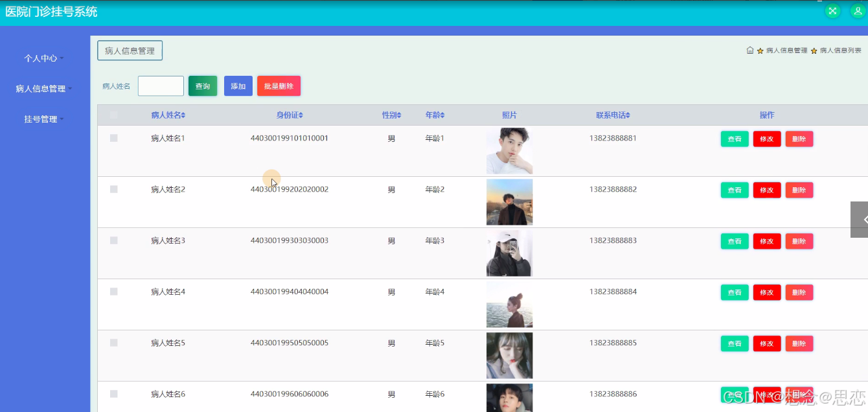
Task: Sort by 联系电话 column arrows
Action: tap(628, 115)
